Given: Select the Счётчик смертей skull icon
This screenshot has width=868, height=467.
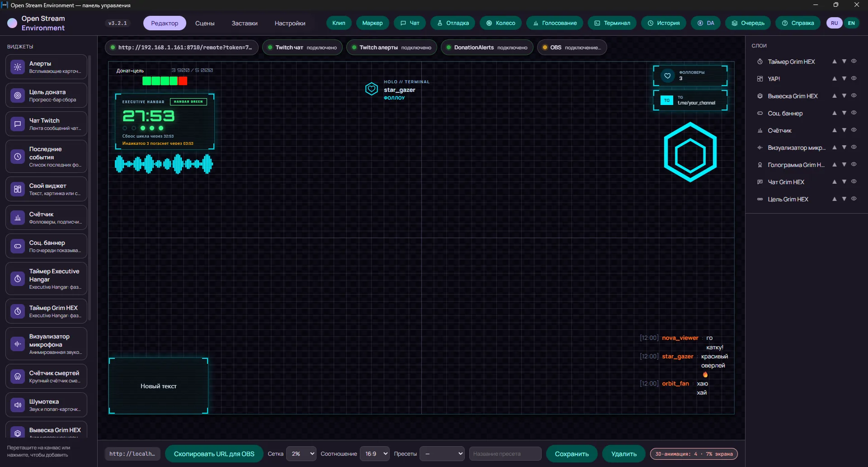Looking at the screenshot, I should (x=18, y=376).
